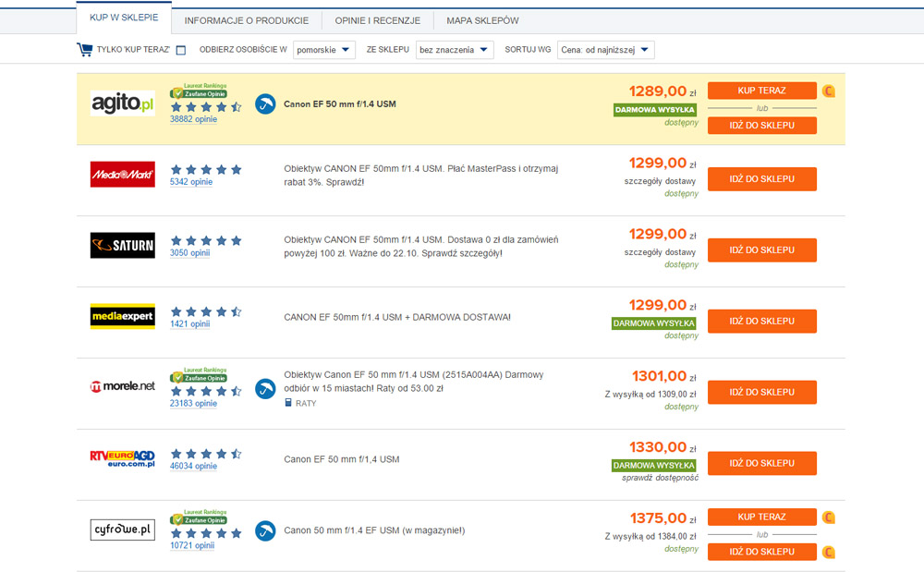Click the mediaexpert shop logo
The width and height of the screenshot is (924, 572).
pyautogui.click(x=123, y=316)
